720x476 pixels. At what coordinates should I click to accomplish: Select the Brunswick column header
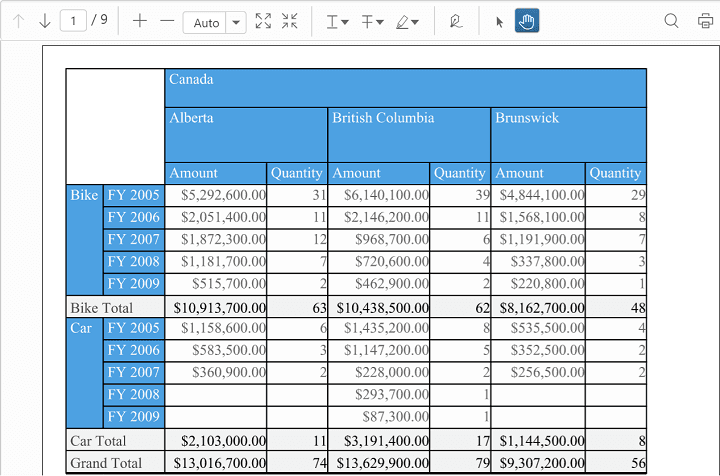[568, 135]
